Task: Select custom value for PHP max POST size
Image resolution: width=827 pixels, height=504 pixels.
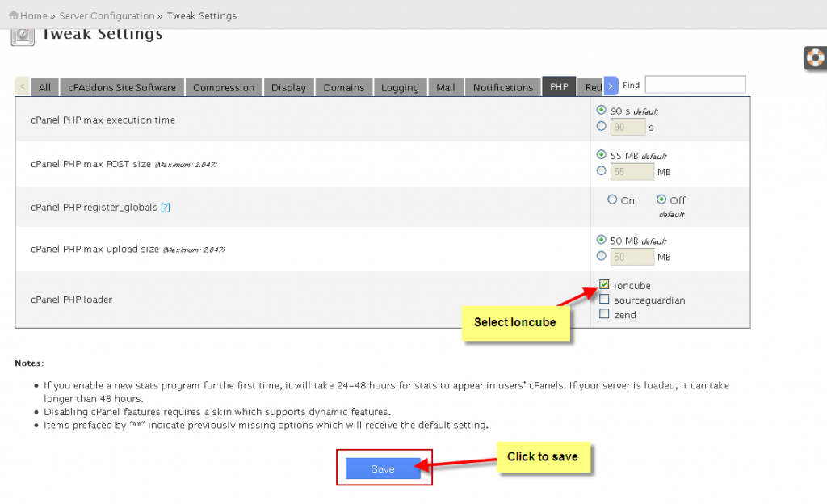Action: [x=601, y=170]
